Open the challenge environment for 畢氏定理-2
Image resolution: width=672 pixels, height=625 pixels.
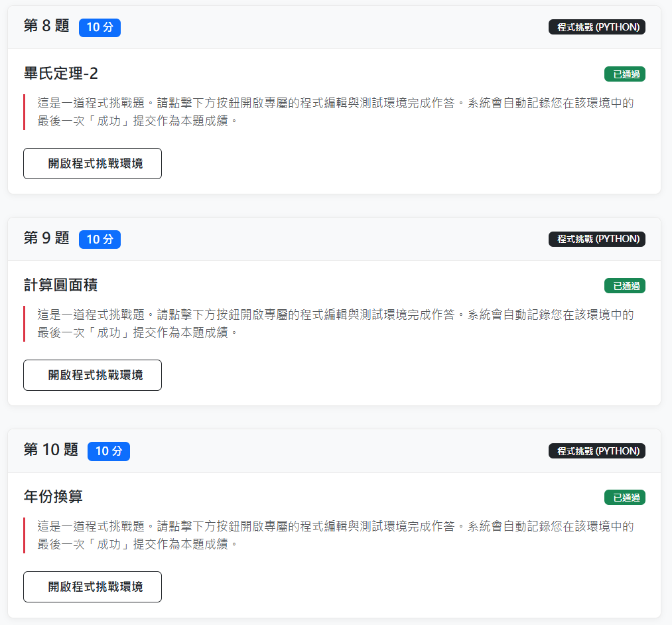[x=92, y=164]
